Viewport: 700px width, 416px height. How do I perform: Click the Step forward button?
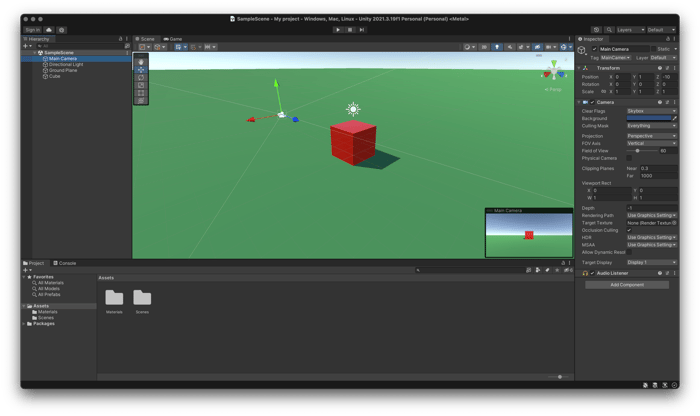pos(362,30)
